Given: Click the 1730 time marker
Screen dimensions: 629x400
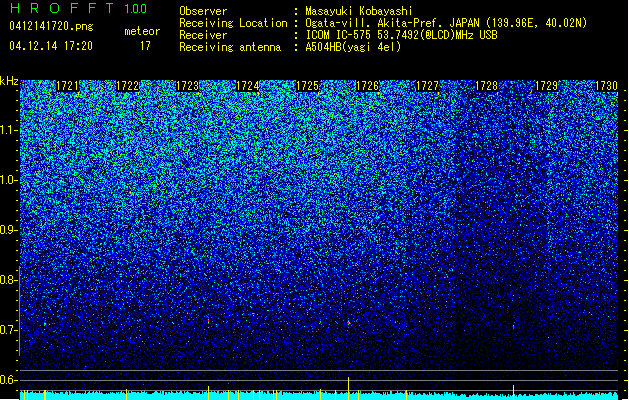Looking at the screenshot, I should (606, 86).
